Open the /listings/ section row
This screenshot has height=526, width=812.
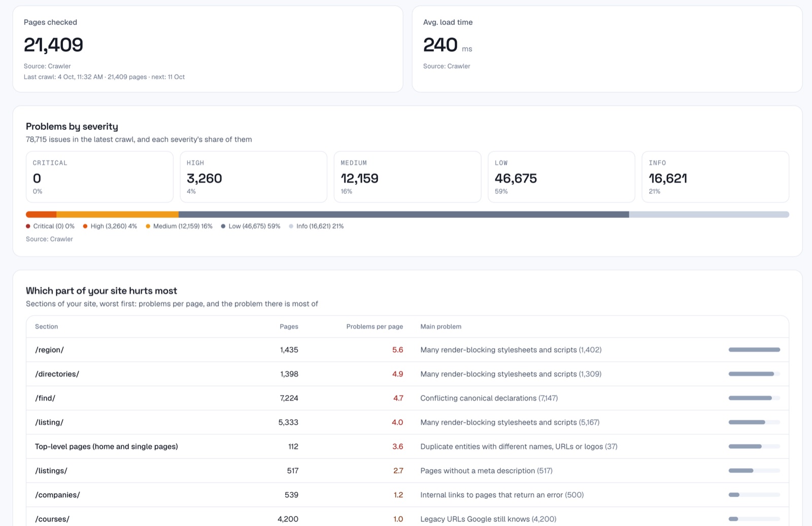coord(408,471)
